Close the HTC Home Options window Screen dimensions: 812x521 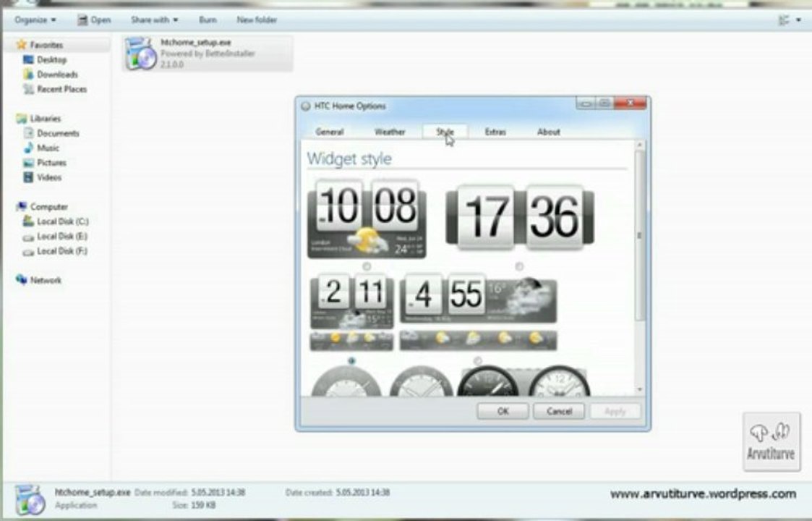pyautogui.click(x=631, y=103)
